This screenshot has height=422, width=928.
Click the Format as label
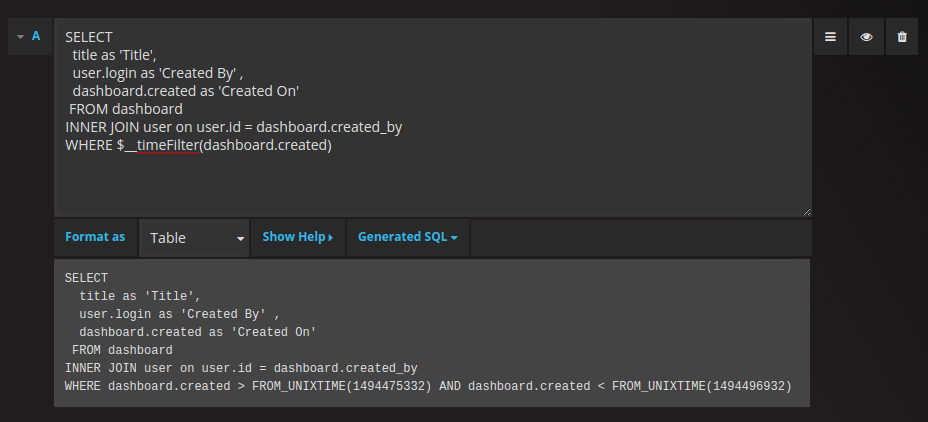click(95, 237)
